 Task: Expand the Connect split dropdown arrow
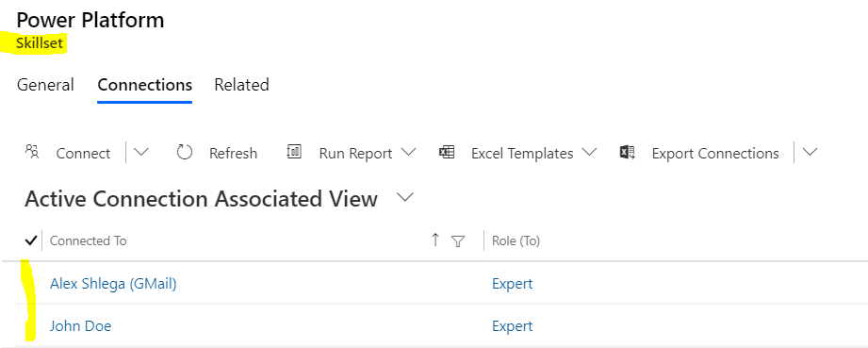pyautogui.click(x=141, y=152)
